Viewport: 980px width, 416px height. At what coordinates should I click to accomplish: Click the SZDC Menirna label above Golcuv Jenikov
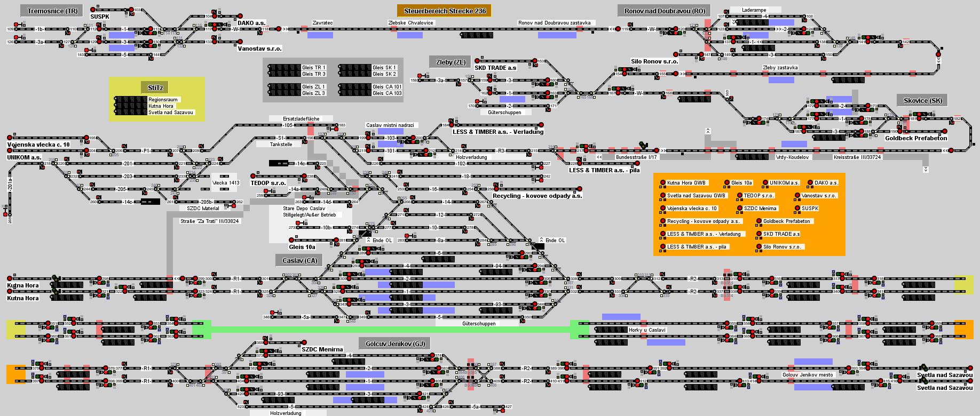click(x=322, y=349)
